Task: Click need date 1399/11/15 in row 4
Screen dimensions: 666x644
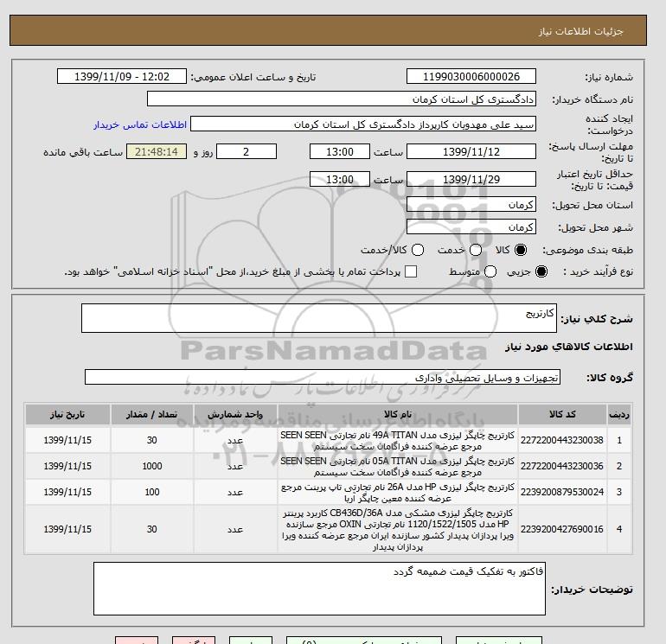Action: [67, 529]
